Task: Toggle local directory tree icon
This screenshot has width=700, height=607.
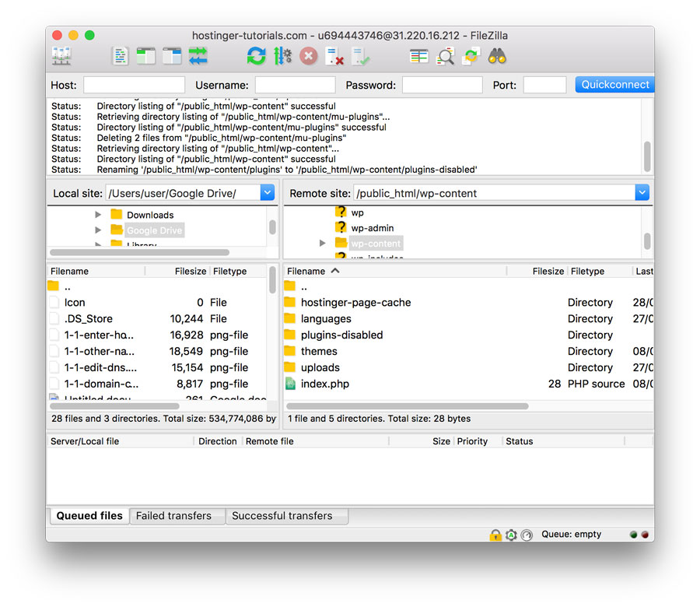Action: 146,56
